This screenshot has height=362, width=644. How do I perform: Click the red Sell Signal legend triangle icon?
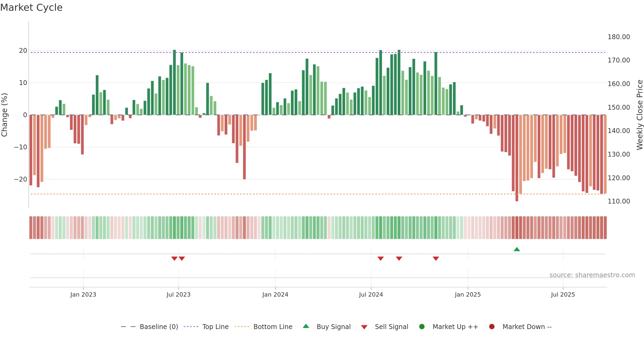pyautogui.click(x=364, y=327)
